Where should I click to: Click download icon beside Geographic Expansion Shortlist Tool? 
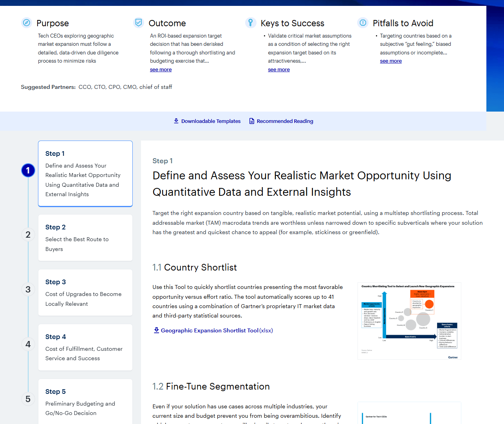156,330
